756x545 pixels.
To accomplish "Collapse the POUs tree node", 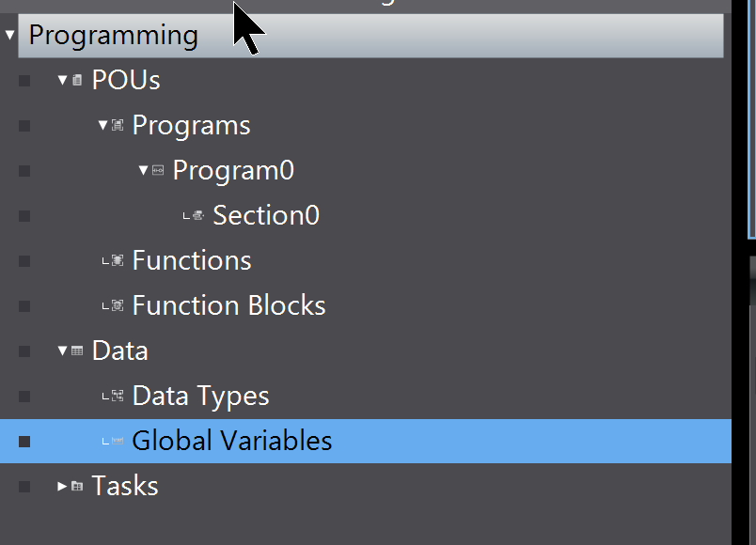I will pyautogui.click(x=62, y=80).
